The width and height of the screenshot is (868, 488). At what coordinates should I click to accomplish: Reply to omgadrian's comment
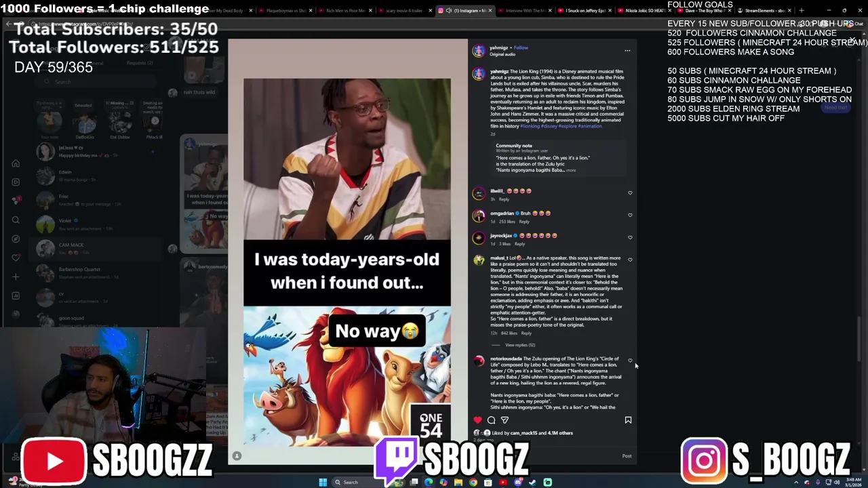coord(524,222)
